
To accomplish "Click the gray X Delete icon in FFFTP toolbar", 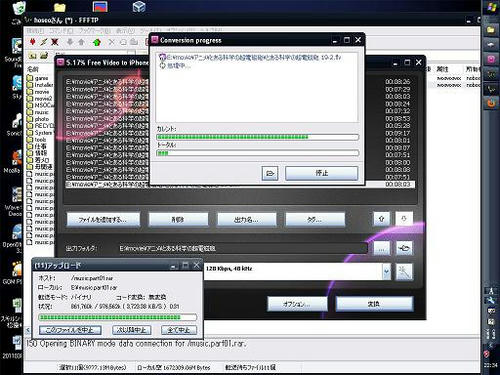I will tap(111, 42).
